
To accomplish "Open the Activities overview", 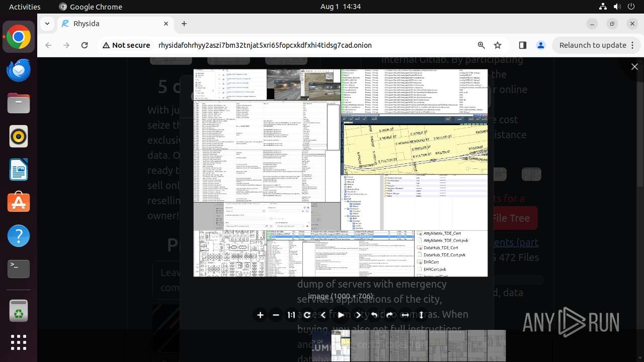I will [25, 7].
